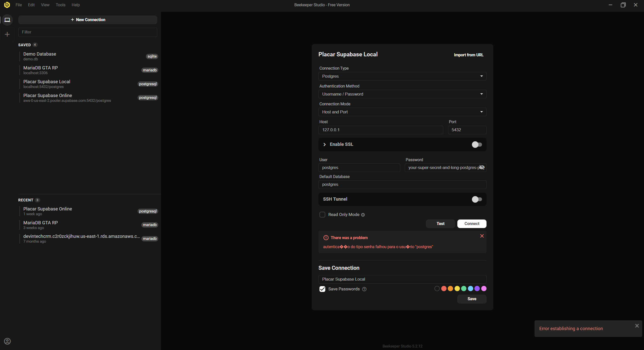This screenshot has width=644, height=350.
Task: Open the Connection Type dropdown
Action: pyautogui.click(x=402, y=76)
